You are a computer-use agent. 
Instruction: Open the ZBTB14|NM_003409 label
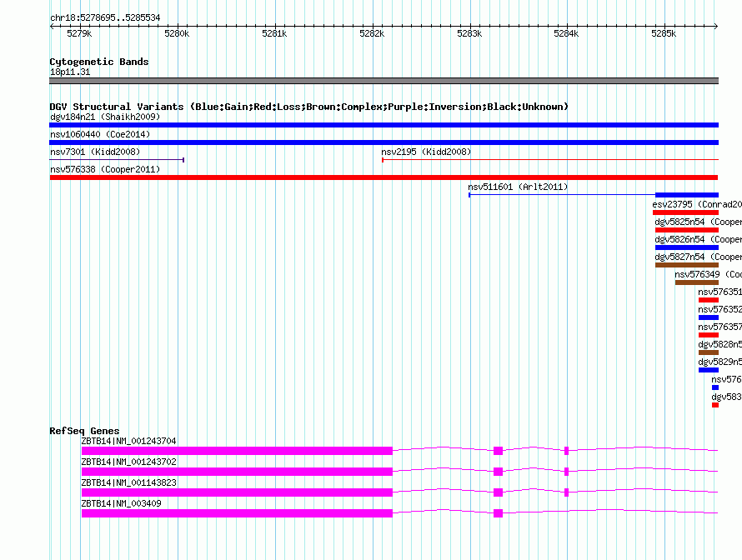point(121,503)
